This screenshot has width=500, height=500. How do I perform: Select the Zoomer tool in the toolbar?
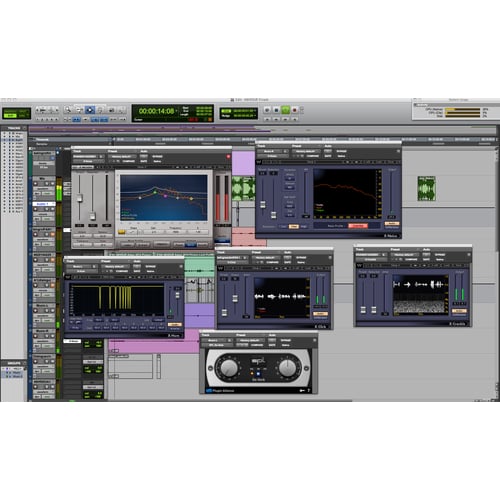coord(68,109)
